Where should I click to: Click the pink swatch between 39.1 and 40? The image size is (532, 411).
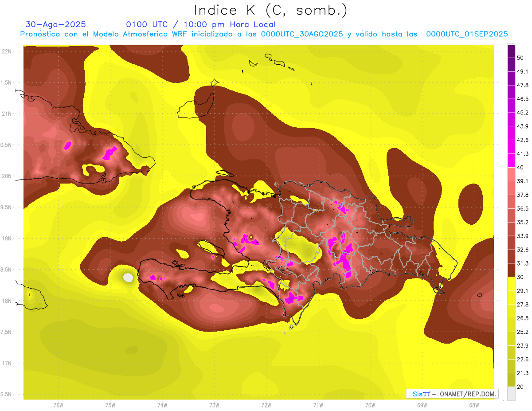pos(511,174)
